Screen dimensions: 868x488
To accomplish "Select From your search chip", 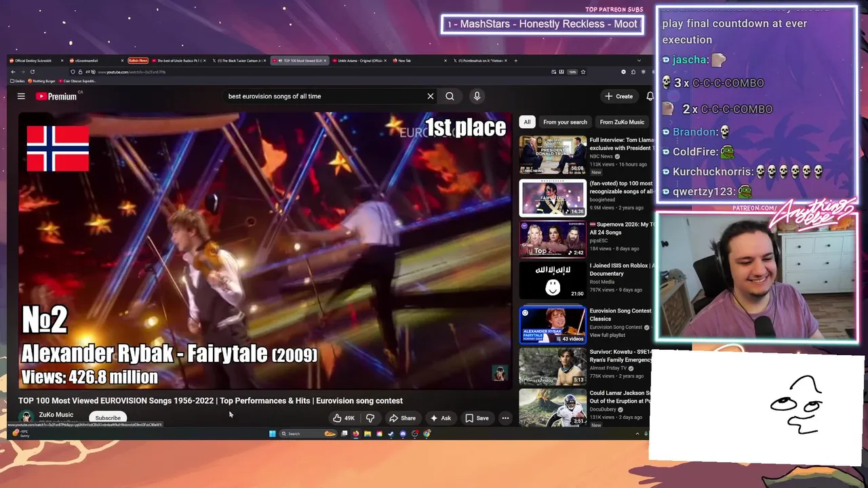I will pyautogui.click(x=565, y=122).
